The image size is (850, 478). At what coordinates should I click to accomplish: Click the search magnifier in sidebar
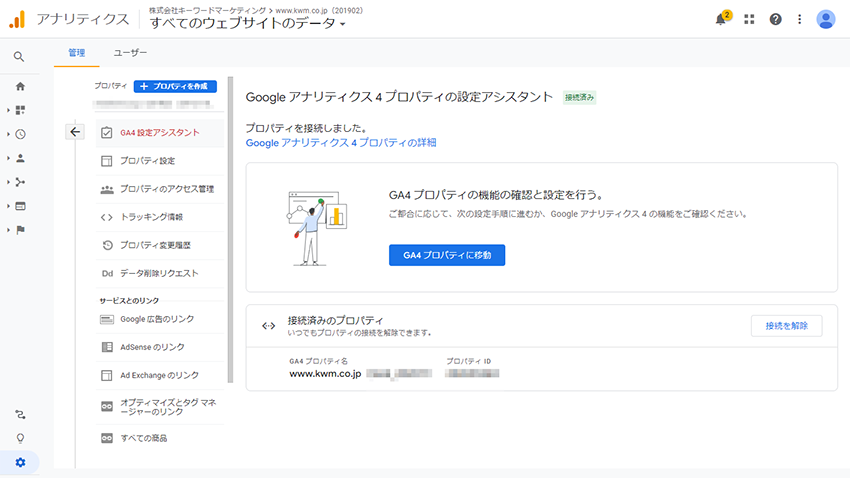point(19,56)
